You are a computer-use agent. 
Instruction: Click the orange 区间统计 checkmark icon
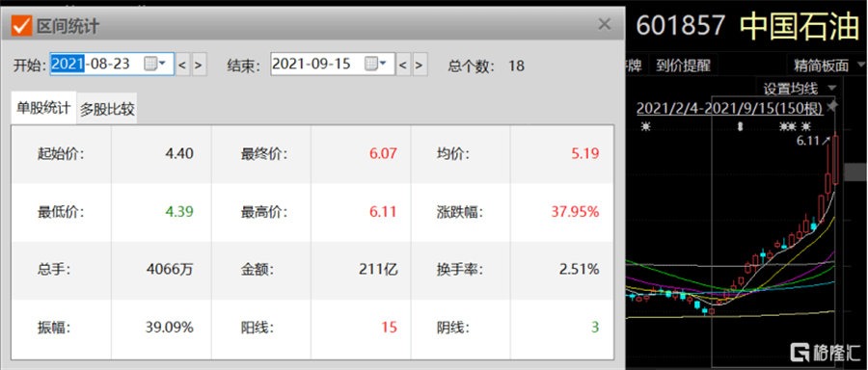click(x=21, y=25)
